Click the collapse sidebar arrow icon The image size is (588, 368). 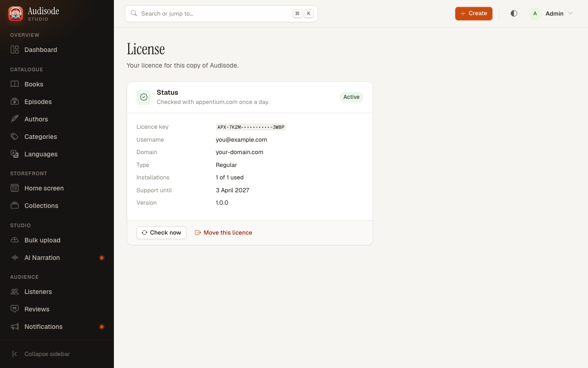15,354
